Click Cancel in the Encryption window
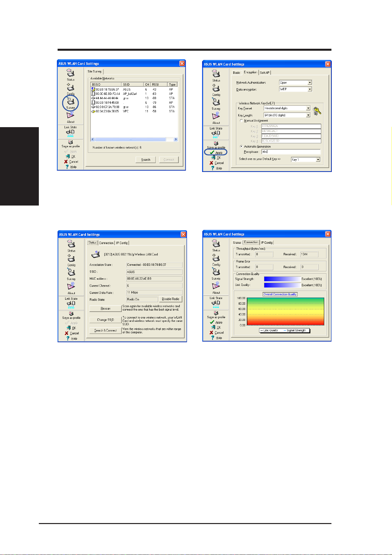Screen dimensions: 392x555 point(217,163)
